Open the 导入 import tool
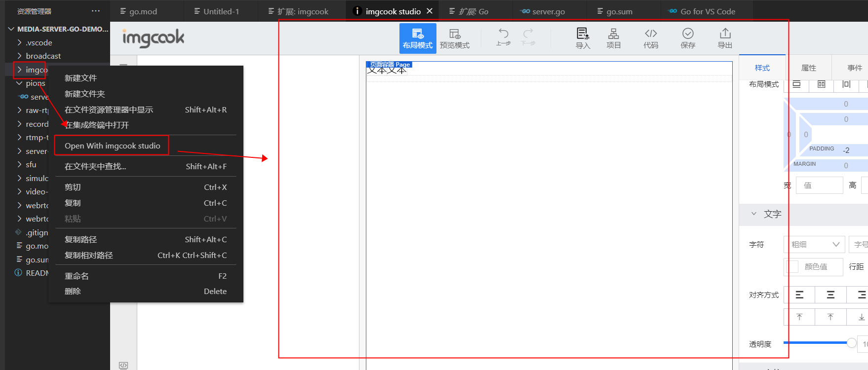868x370 pixels. 583,38
